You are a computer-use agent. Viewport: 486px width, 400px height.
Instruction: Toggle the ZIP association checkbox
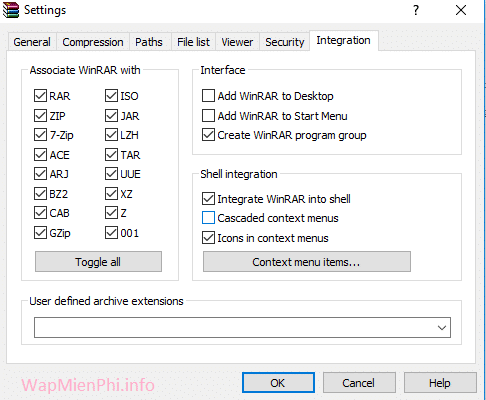click(40, 116)
